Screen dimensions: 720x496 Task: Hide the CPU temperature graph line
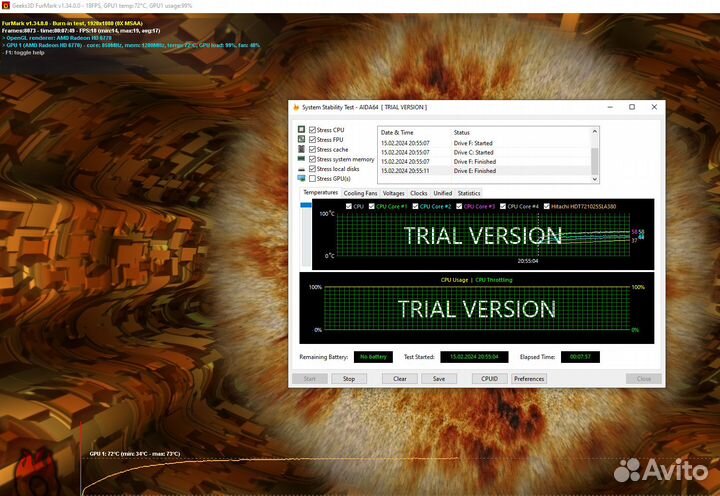[x=349, y=206]
